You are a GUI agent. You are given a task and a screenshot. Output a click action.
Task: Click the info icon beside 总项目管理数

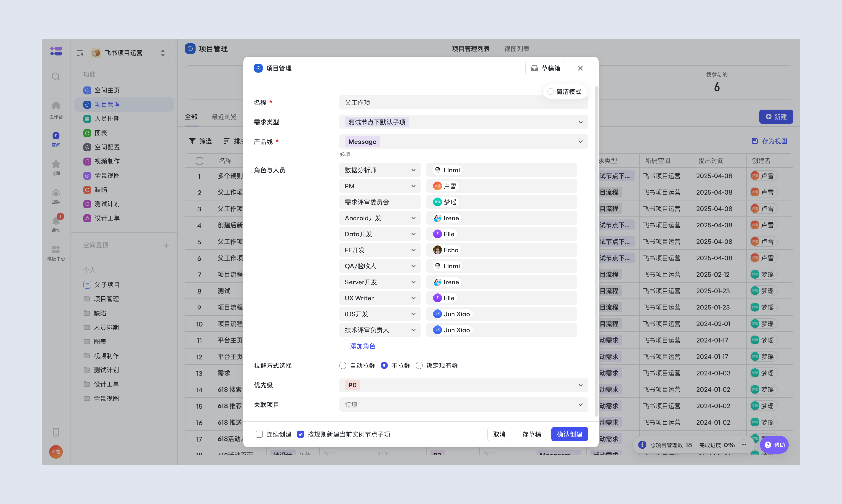(x=642, y=445)
